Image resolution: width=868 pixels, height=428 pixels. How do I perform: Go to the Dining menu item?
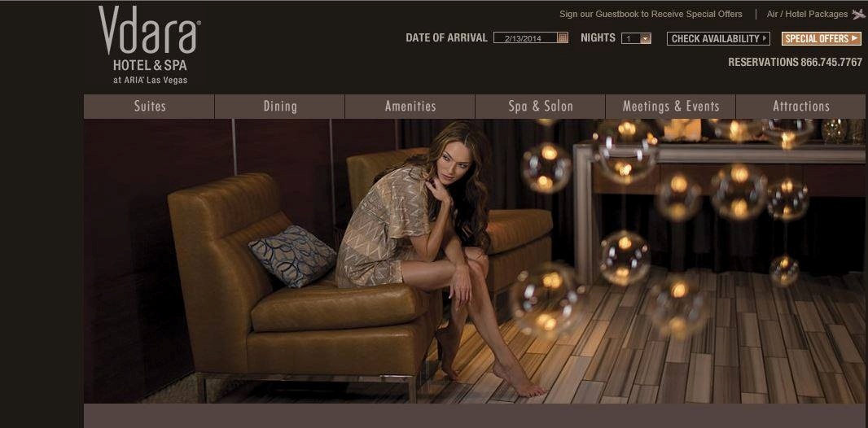[x=280, y=107]
